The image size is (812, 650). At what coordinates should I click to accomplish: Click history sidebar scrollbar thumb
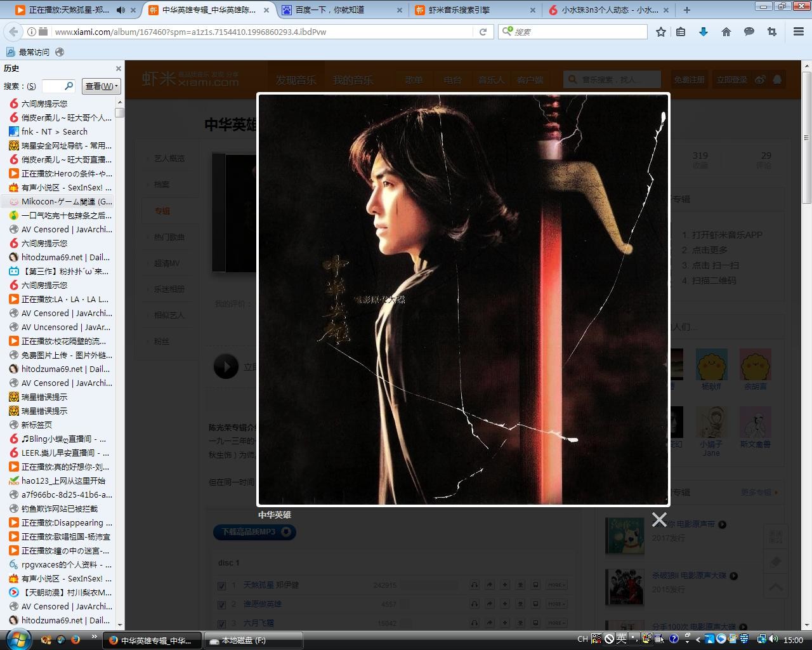120,112
